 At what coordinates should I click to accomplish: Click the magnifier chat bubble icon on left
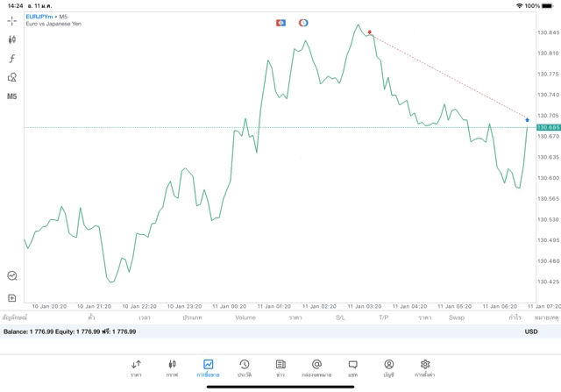click(12, 276)
